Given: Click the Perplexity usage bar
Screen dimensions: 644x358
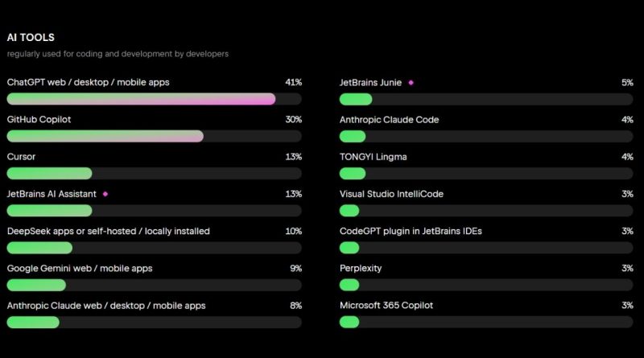Looking at the screenshot, I should click(x=486, y=285).
